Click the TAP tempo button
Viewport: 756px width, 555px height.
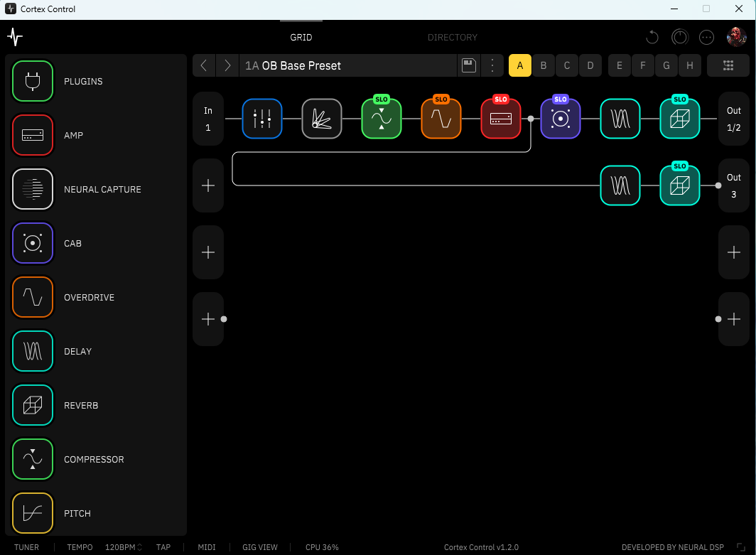click(x=163, y=547)
